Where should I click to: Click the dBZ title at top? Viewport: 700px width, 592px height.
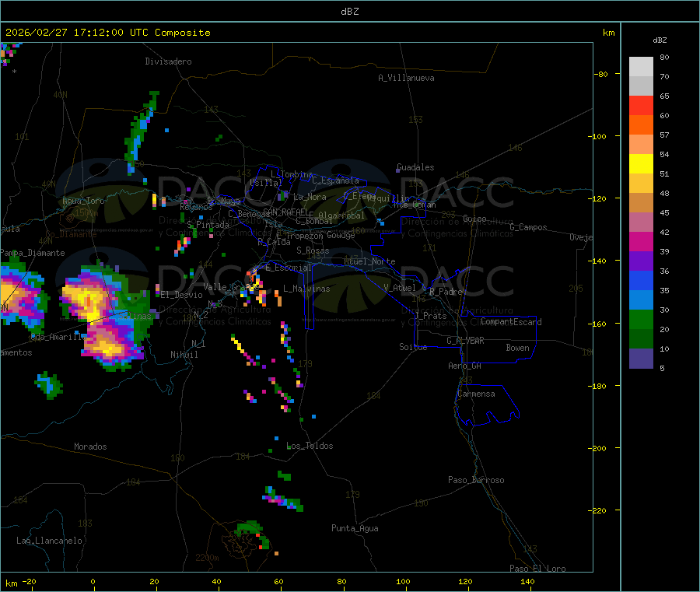pos(349,12)
